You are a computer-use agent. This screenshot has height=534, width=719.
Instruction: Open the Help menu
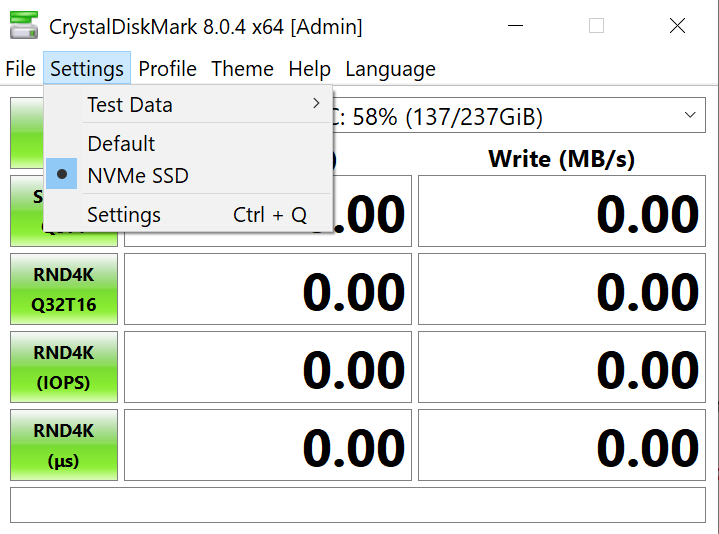[x=310, y=69]
